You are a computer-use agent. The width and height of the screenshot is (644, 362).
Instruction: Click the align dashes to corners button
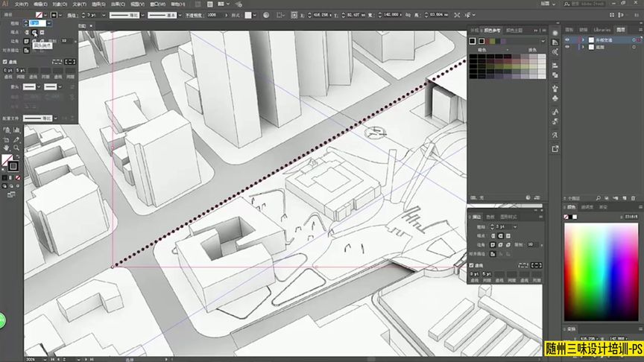coord(70,62)
